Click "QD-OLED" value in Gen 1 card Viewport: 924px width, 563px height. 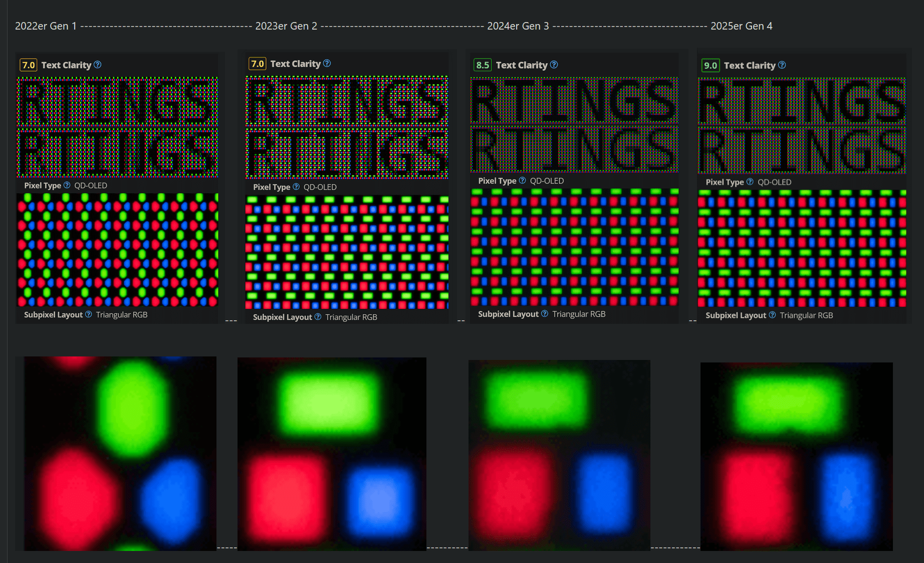pos(91,185)
